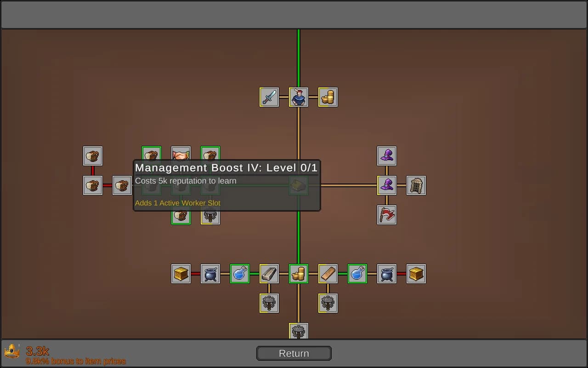Click the cauldron node next to the left gold crate
This screenshot has width=588, height=368.
click(210, 274)
